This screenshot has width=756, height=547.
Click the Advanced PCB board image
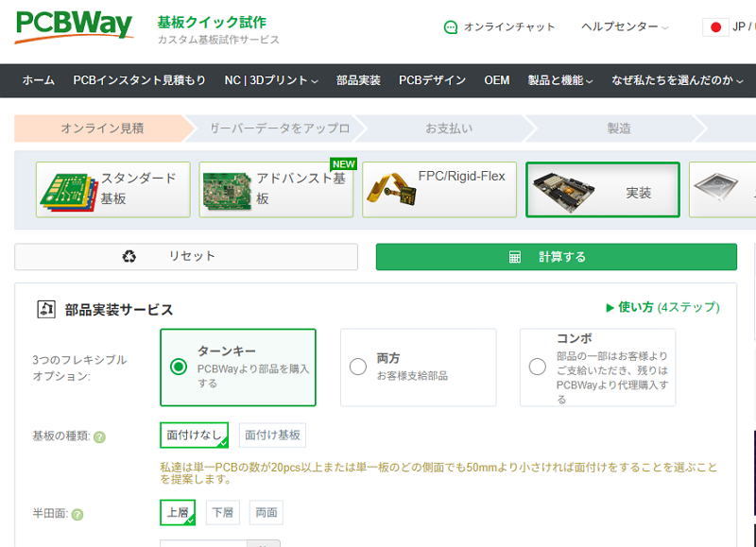click(x=227, y=190)
